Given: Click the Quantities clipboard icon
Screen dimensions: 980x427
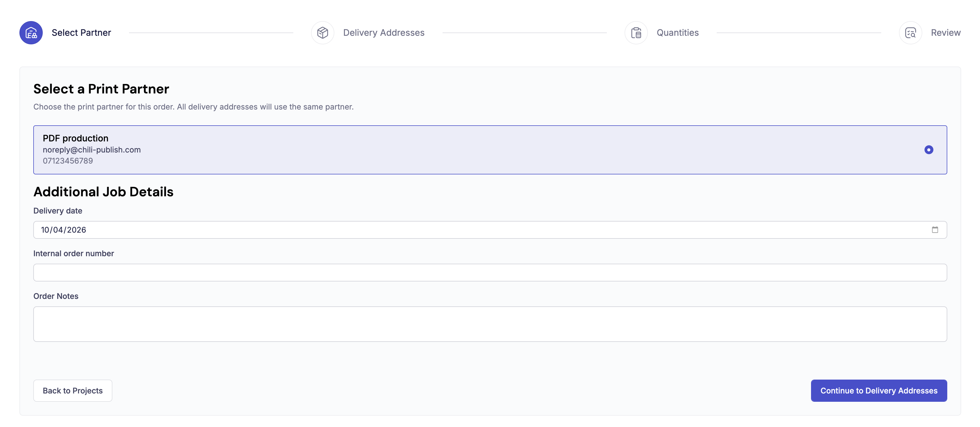Looking at the screenshot, I should click(x=637, y=33).
